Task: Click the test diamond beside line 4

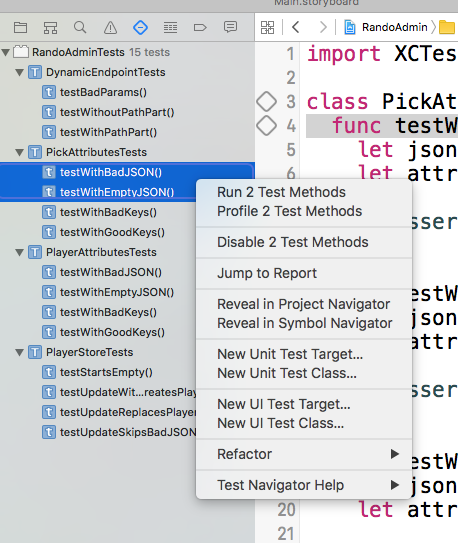Action: pyautogui.click(x=267, y=125)
